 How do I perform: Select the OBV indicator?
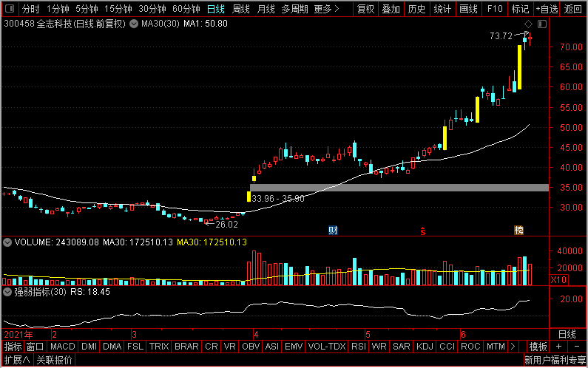[251, 347]
